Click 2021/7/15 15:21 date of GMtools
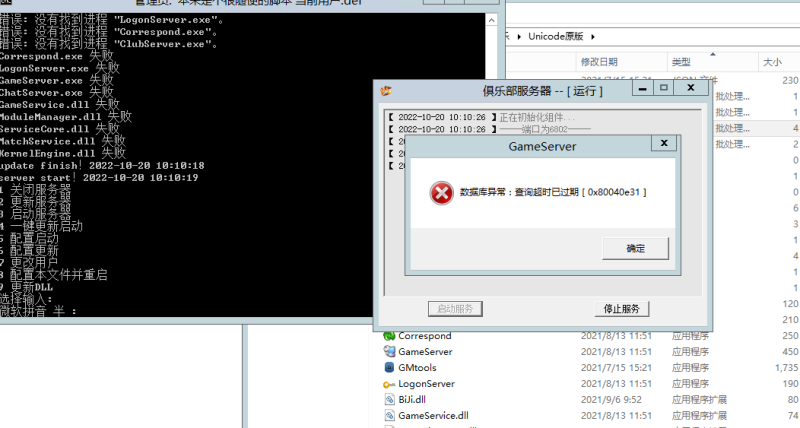 pos(616,367)
